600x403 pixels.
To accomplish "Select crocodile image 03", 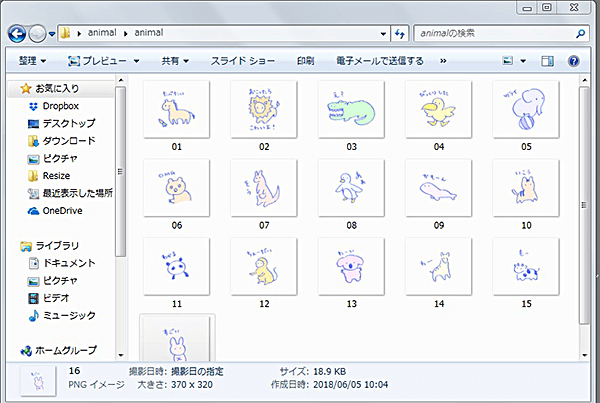I will click(x=351, y=109).
